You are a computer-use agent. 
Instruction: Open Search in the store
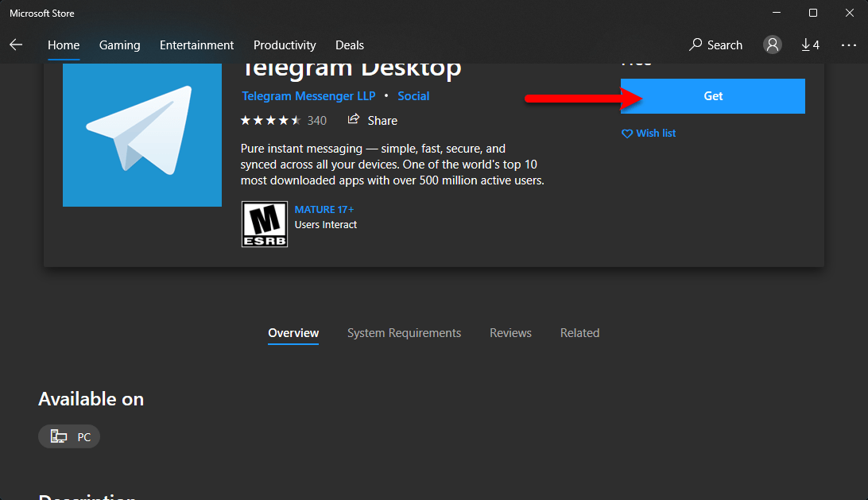[x=715, y=45]
